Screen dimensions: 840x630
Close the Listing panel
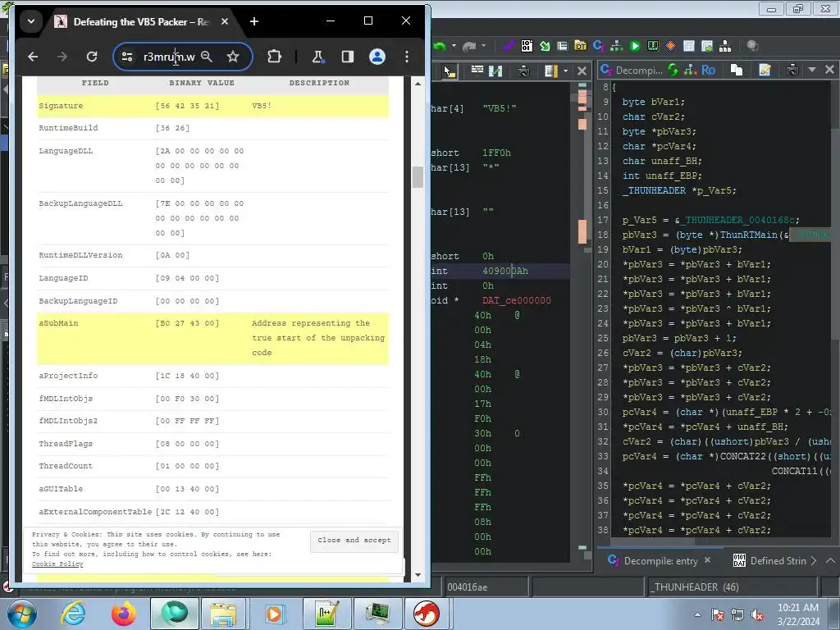582,71
